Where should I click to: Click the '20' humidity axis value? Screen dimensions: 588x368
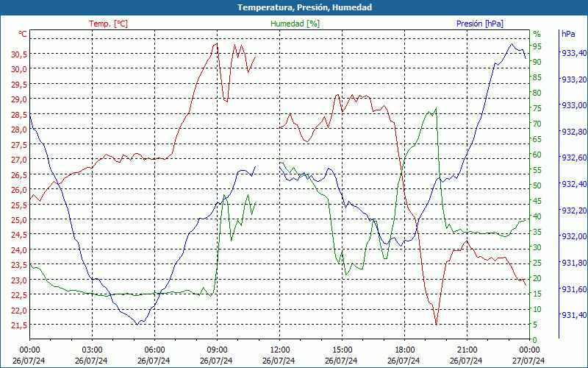tap(537, 278)
